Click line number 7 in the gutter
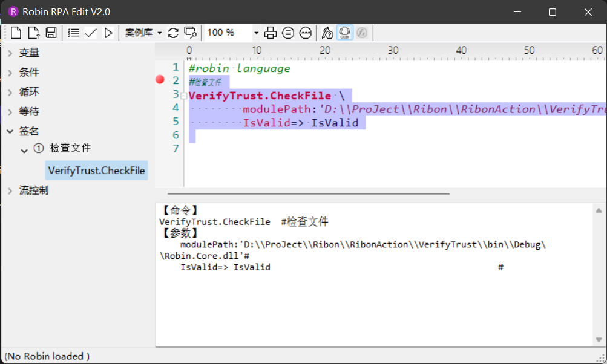Viewport: 607px width, 364px height. (x=176, y=149)
